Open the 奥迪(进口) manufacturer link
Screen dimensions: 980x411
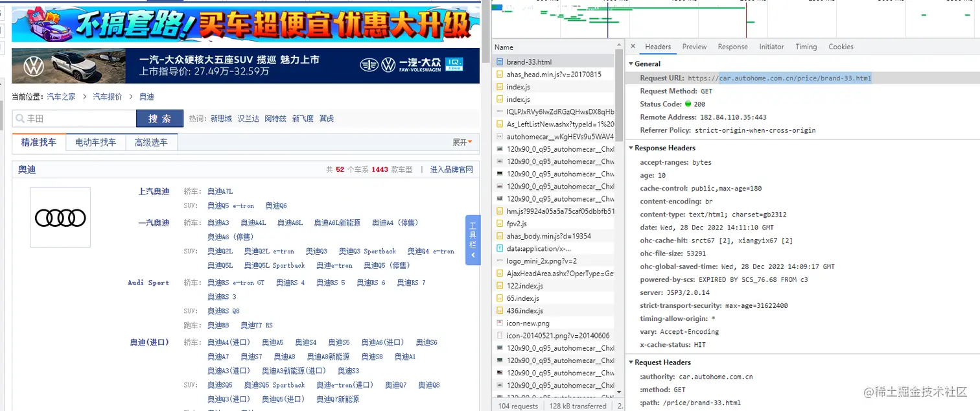pos(150,342)
